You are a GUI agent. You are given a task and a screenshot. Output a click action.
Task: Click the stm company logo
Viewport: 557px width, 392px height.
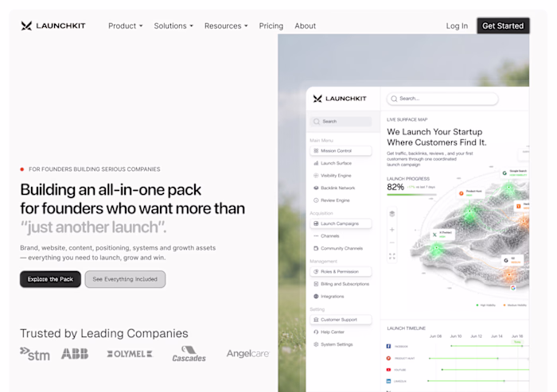tap(35, 354)
